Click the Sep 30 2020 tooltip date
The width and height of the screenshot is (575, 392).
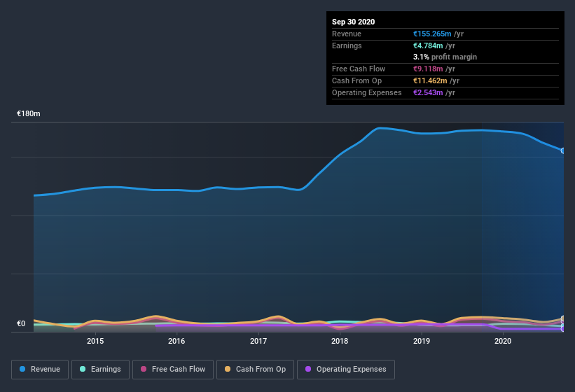coord(353,22)
